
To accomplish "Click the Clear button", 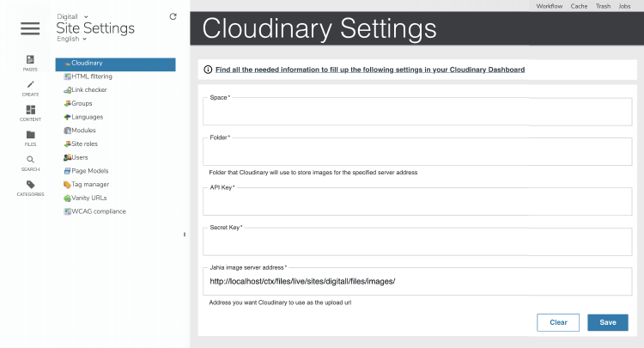I will coord(558,322).
